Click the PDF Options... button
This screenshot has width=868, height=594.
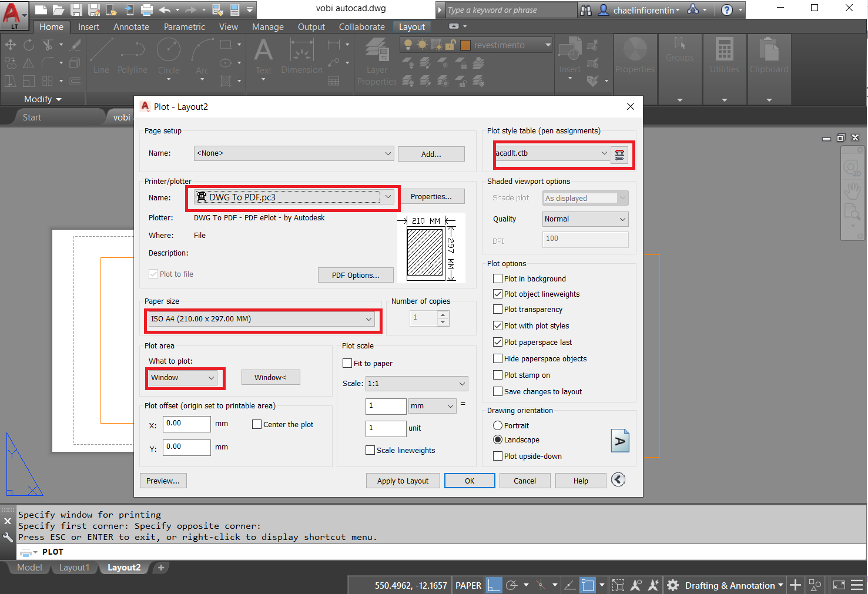click(x=356, y=275)
